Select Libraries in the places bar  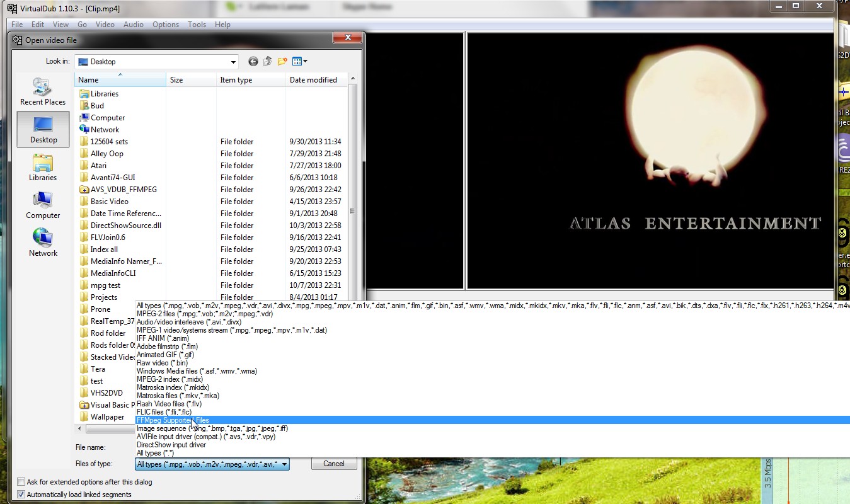point(43,168)
